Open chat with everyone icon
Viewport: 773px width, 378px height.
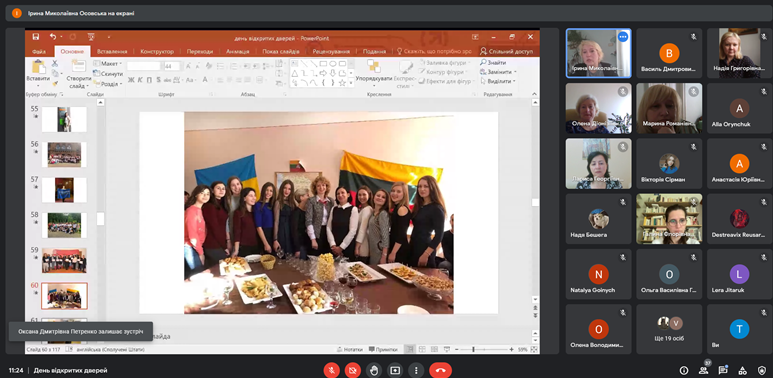click(723, 370)
